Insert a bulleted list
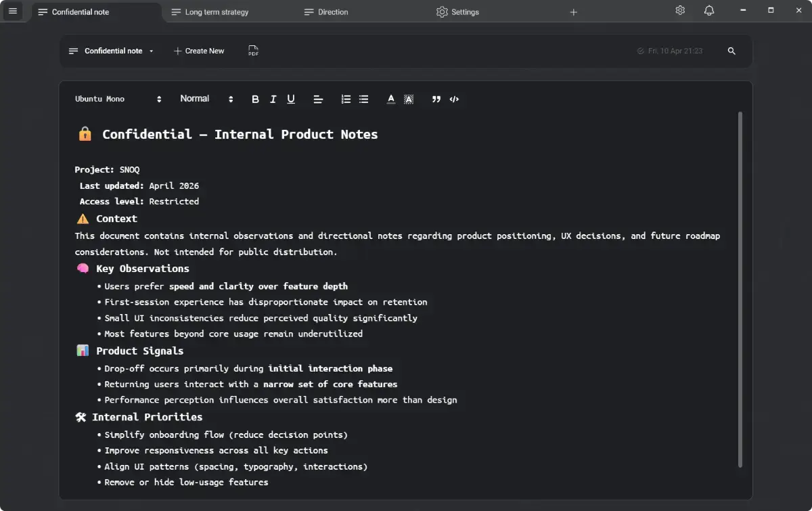 tap(363, 99)
